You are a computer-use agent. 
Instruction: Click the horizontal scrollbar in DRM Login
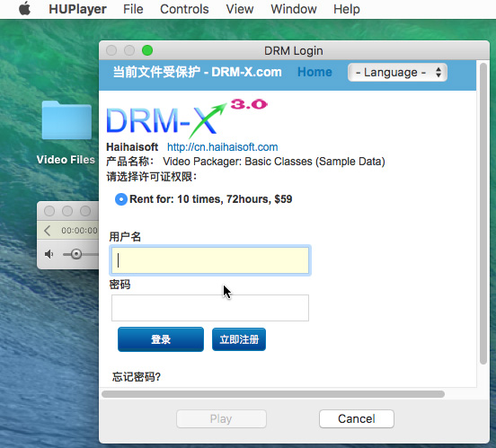(273, 394)
